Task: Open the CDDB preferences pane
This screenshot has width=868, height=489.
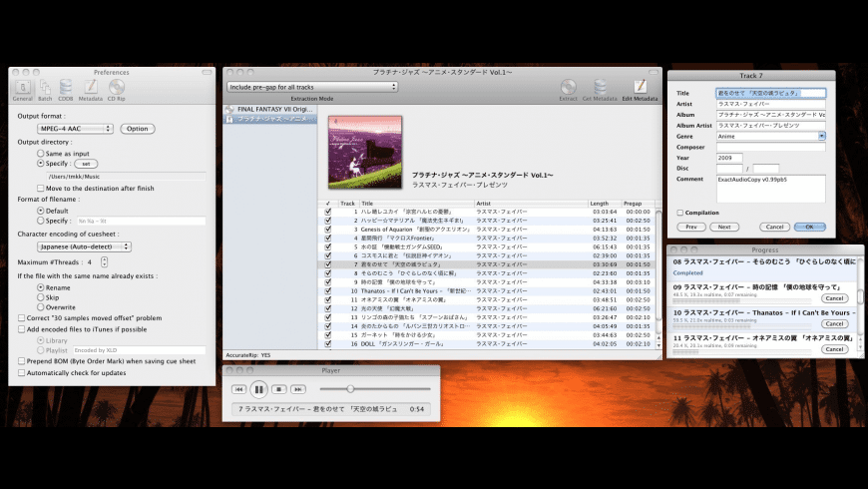Action: click(x=65, y=90)
